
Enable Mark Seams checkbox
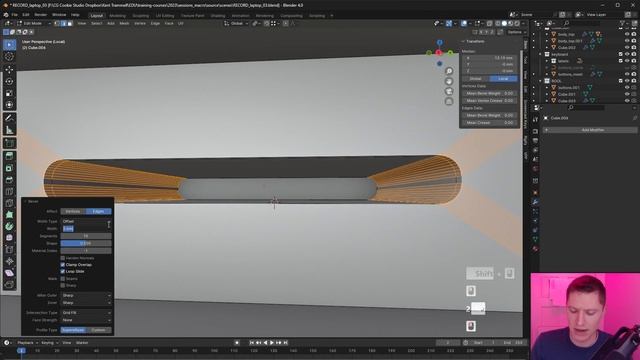click(x=62, y=278)
